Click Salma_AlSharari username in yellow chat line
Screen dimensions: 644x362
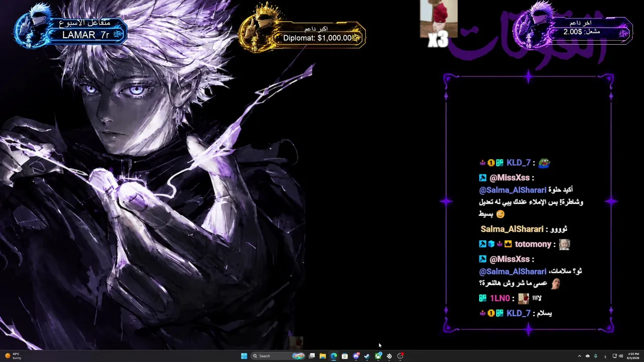click(x=512, y=229)
